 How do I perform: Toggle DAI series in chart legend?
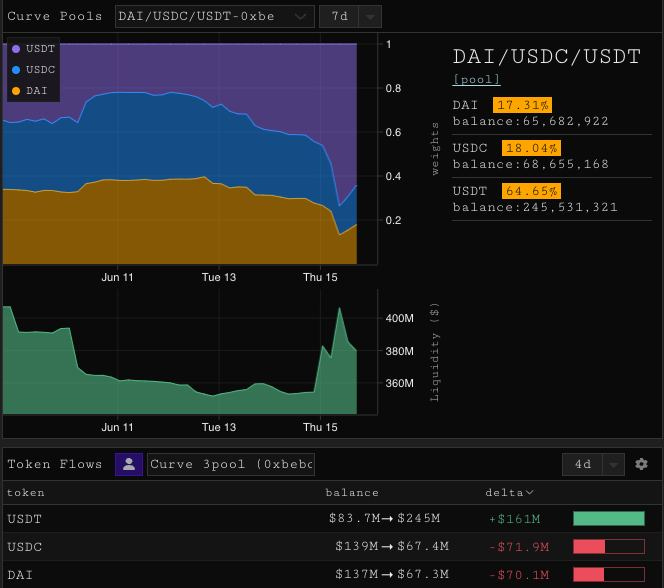pyautogui.click(x=30, y=91)
